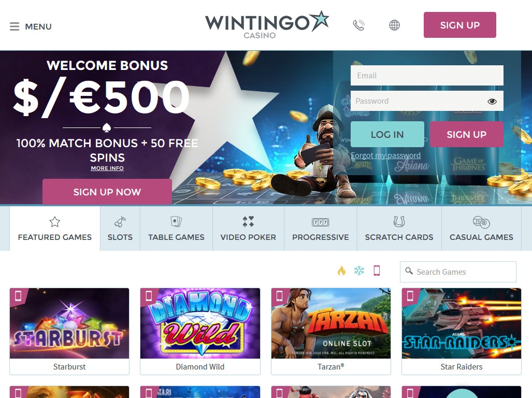Click the phone contact icon
532x398 pixels.
[358, 25]
